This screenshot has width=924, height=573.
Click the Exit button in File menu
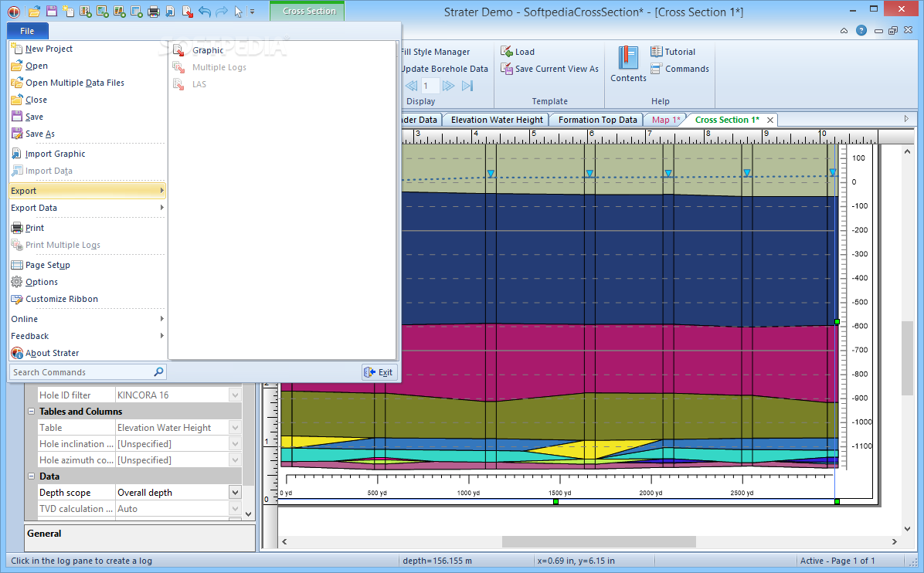379,372
